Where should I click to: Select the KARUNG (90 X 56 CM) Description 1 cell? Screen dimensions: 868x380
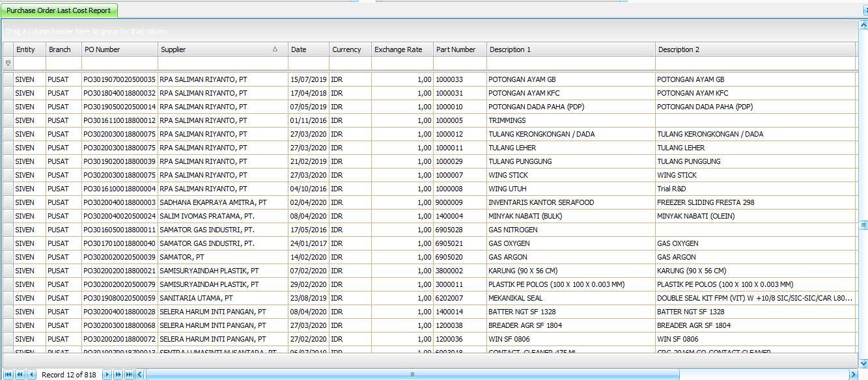point(571,271)
